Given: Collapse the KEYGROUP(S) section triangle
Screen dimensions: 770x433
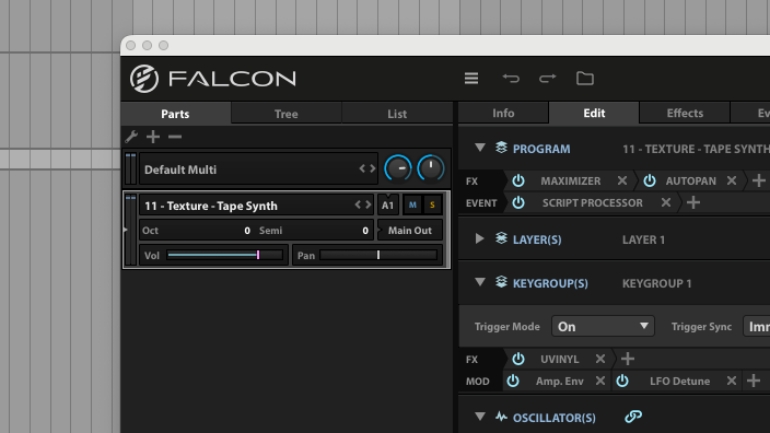Looking at the screenshot, I should click(480, 282).
